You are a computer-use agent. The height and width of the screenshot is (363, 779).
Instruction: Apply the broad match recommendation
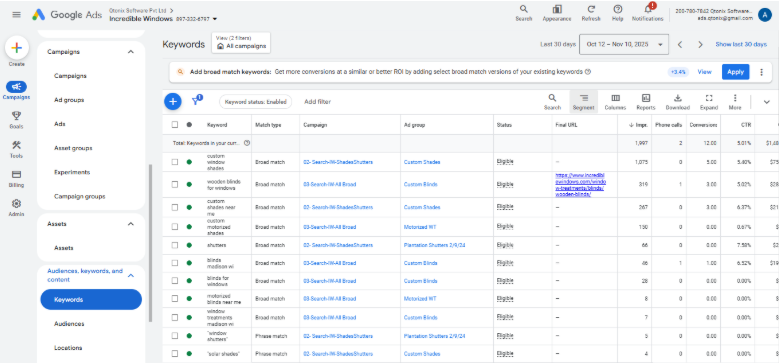coord(735,72)
